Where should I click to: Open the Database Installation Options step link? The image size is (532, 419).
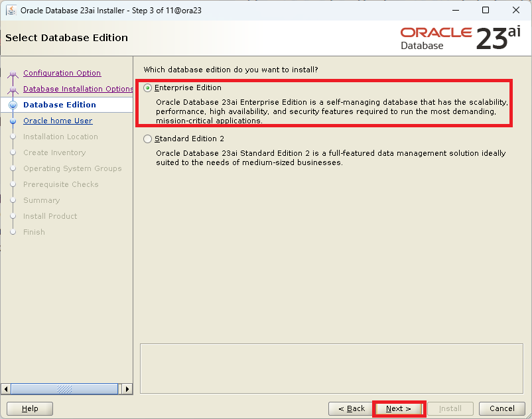[78, 89]
